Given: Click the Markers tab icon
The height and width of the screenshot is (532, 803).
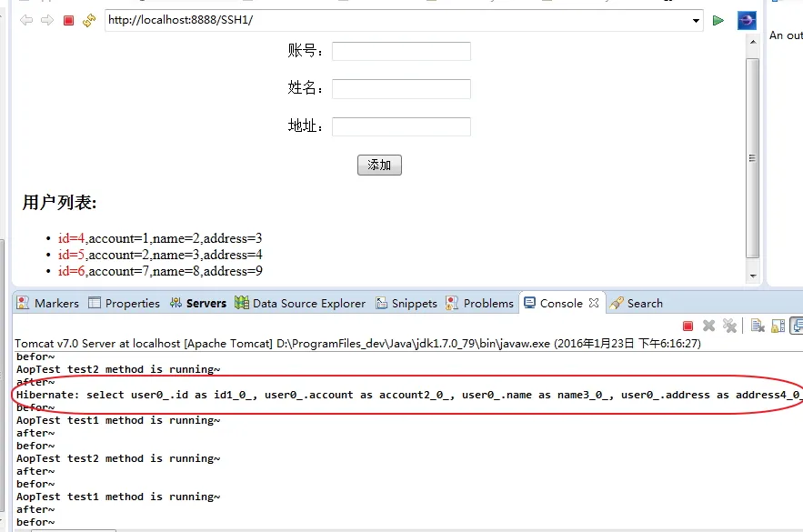Looking at the screenshot, I should click(23, 303).
